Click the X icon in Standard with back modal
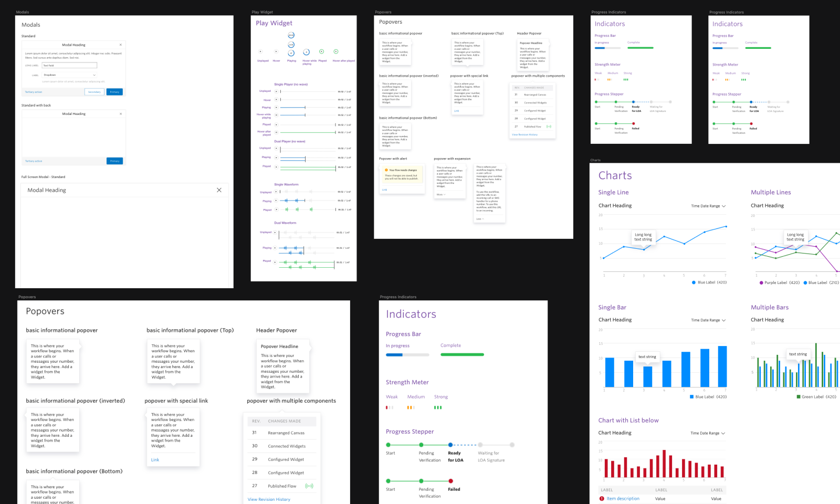 tap(120, 113)
